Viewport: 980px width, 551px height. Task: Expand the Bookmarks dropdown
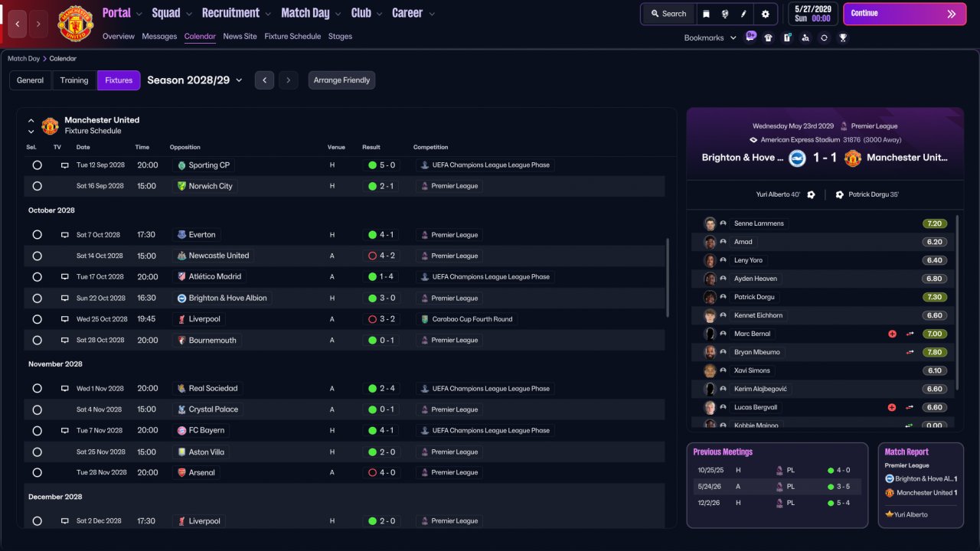tap(710, 37)
